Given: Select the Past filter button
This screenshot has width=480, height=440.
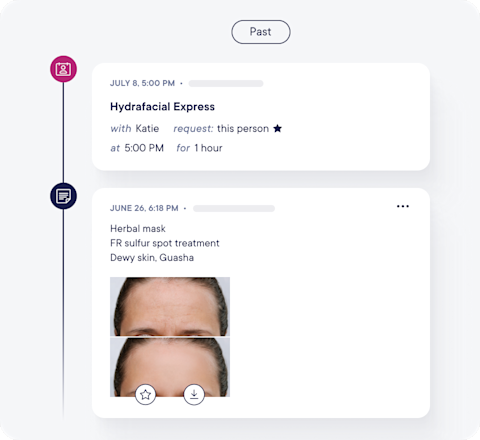Looking at the screenshot, I should tap(261, 32).
